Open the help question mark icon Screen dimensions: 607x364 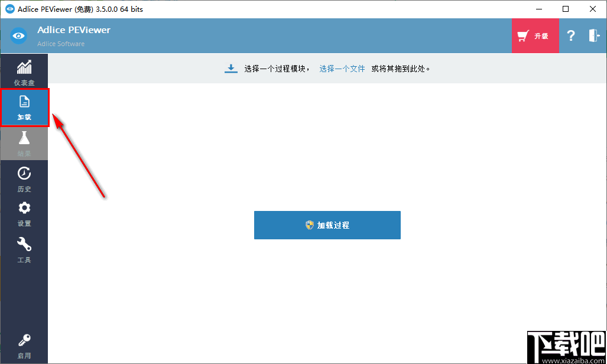[570, 35]
